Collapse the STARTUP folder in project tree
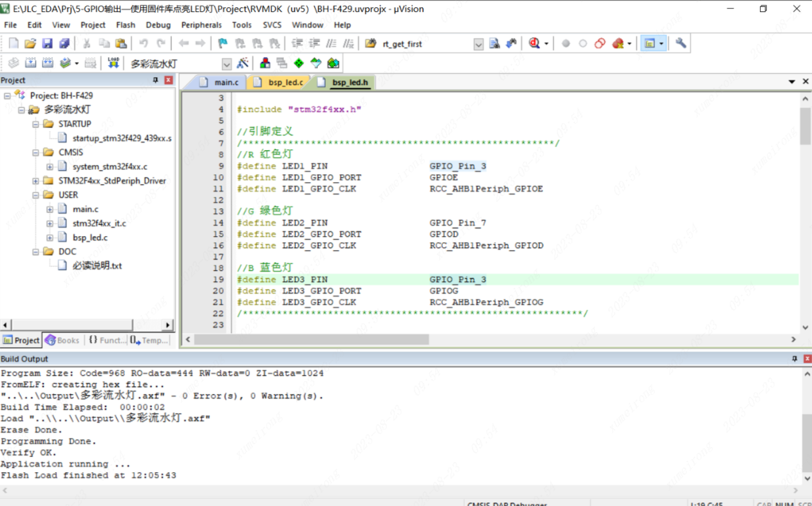This screenshot has height=506, width=812. click(35, 124)
